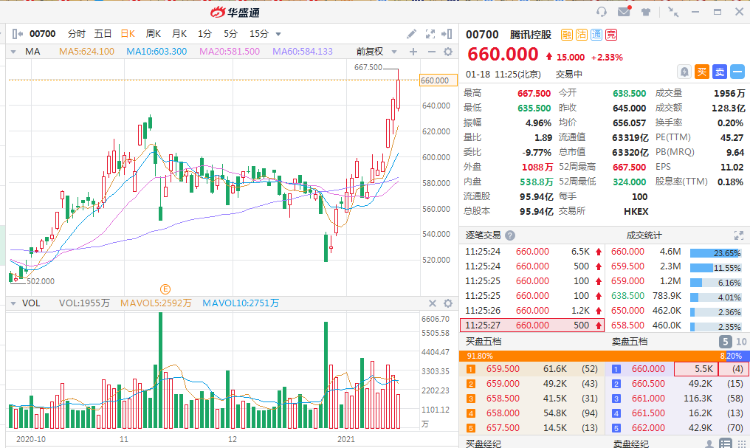This screenshot has height=448, width=750.
Task: Click the MA10:603.300 indicator label
Action: [x=156, y=52]
